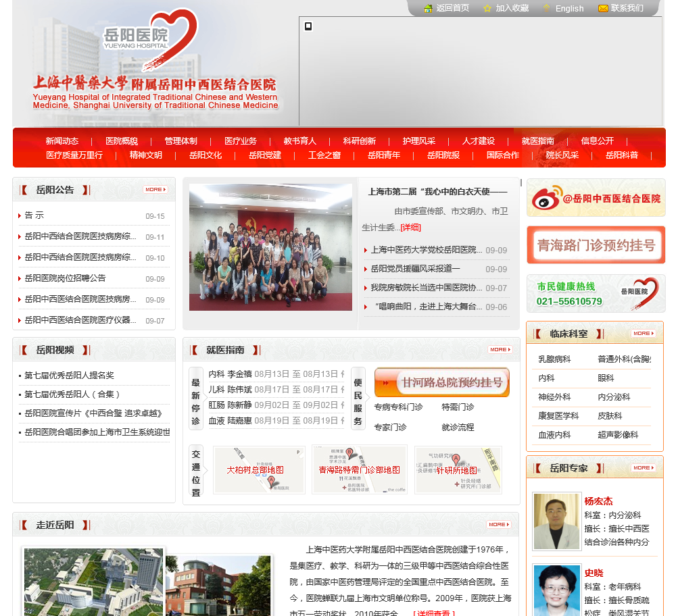Click the 青海路门诊预约挂号 button
678x616 pixels.
point(596,245)
